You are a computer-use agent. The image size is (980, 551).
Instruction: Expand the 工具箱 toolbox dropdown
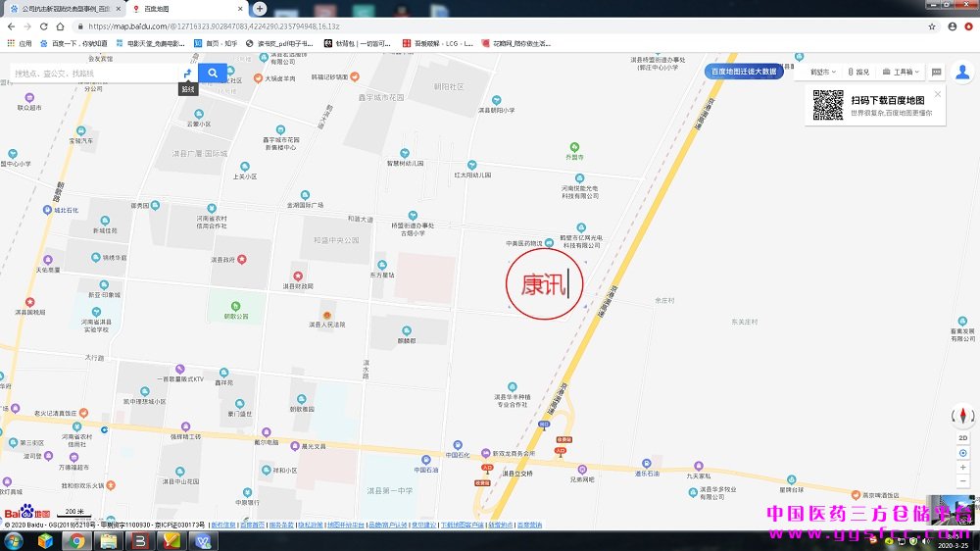tap(901, 72)
